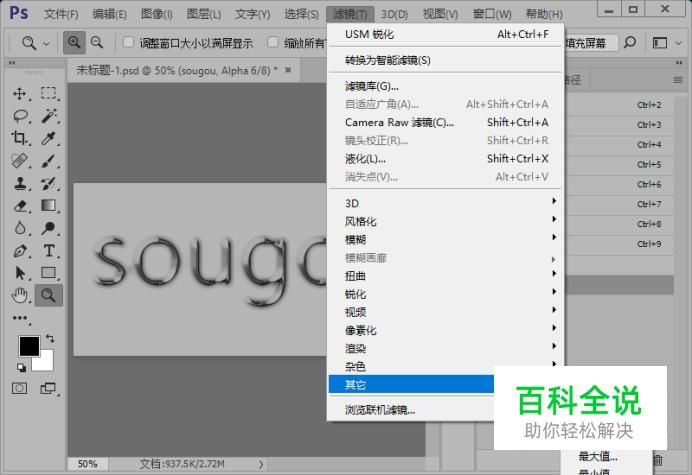
Task: Select the Pen tool
Action: [x=20, y=250]
